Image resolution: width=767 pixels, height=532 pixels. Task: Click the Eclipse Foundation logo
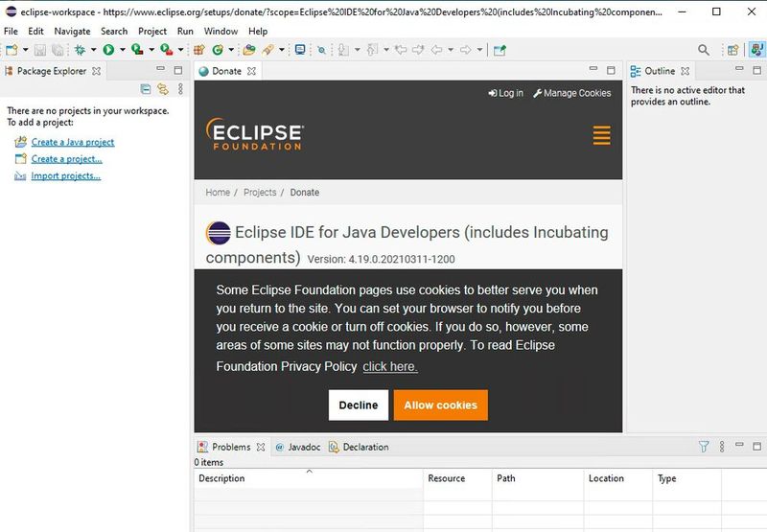(x=255, y=134)
